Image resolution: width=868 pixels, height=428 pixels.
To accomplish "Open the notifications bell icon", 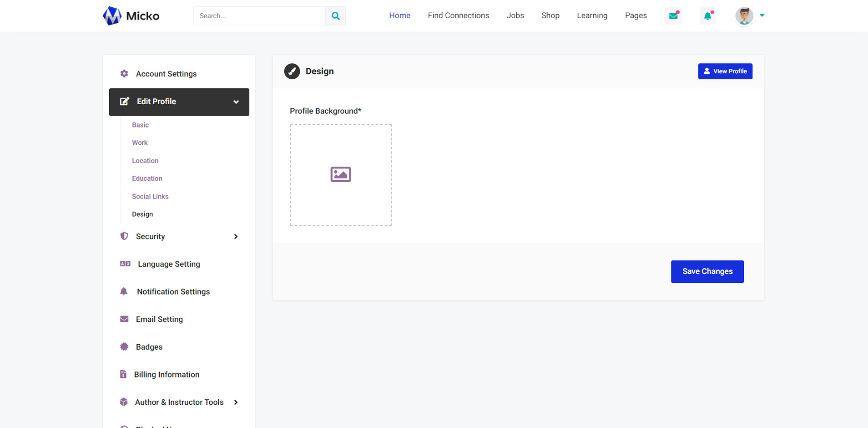I will (707, 16).
